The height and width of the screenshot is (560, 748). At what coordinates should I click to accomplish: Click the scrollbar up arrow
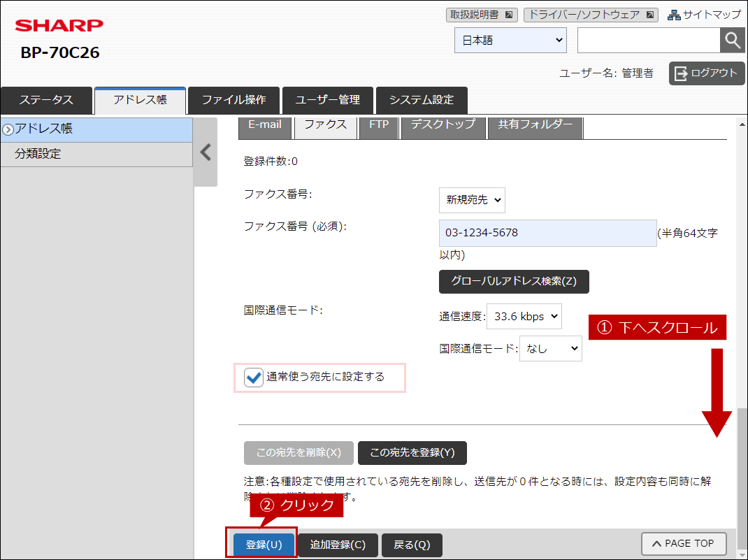pos(742,124)
